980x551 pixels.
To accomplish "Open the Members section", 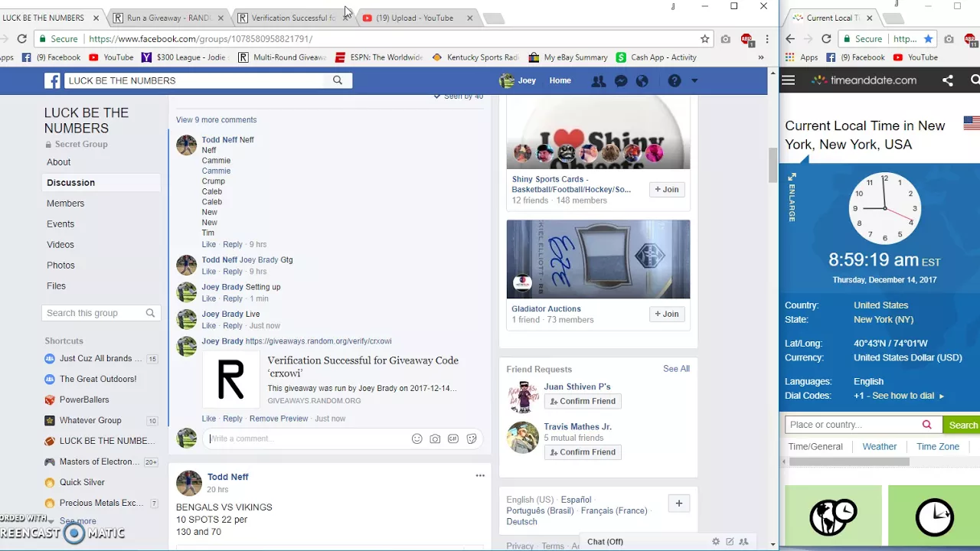I will tap(65, 204).
